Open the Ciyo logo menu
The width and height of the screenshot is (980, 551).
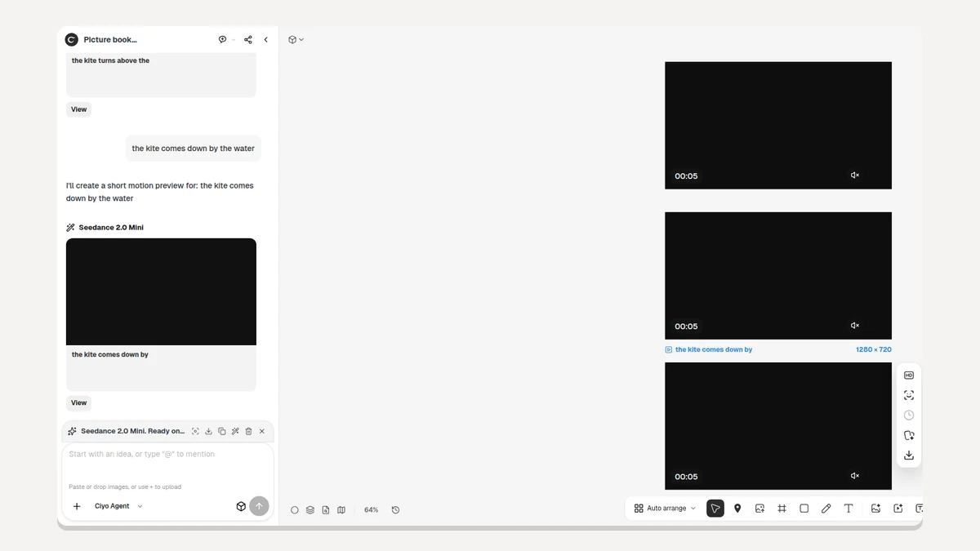tap(71, 39)
